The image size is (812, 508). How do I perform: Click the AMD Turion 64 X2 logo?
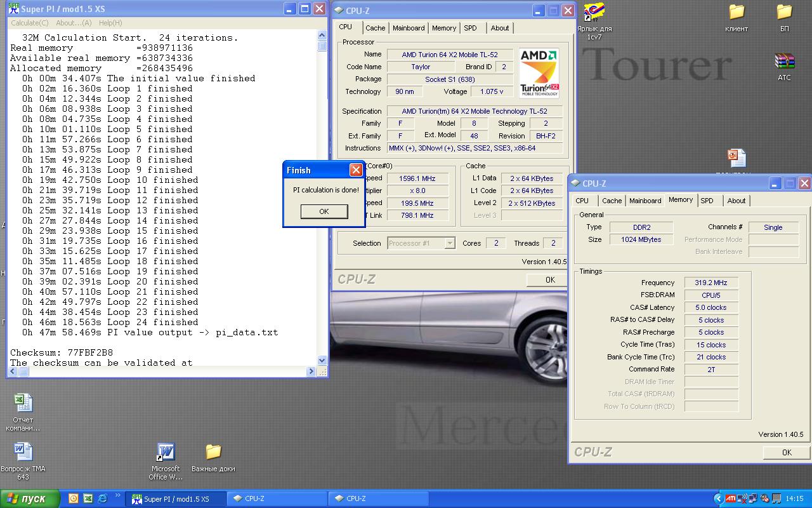pos(539,73)
